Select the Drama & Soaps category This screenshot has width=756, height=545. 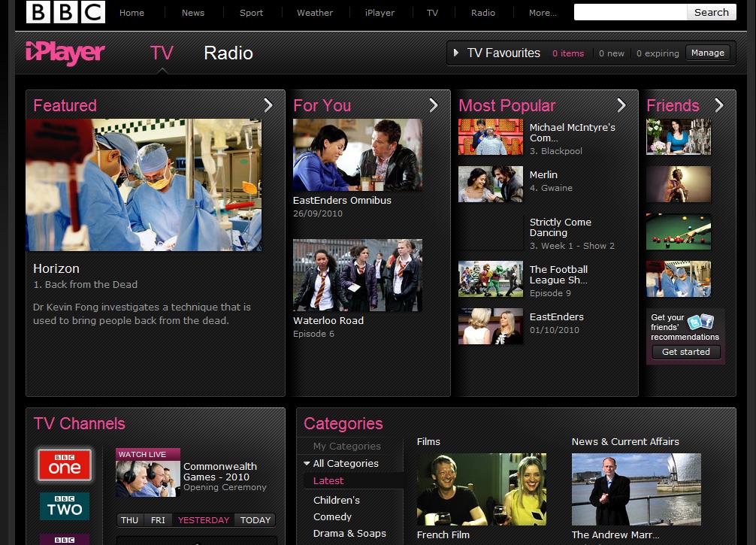tap(349, 534)
